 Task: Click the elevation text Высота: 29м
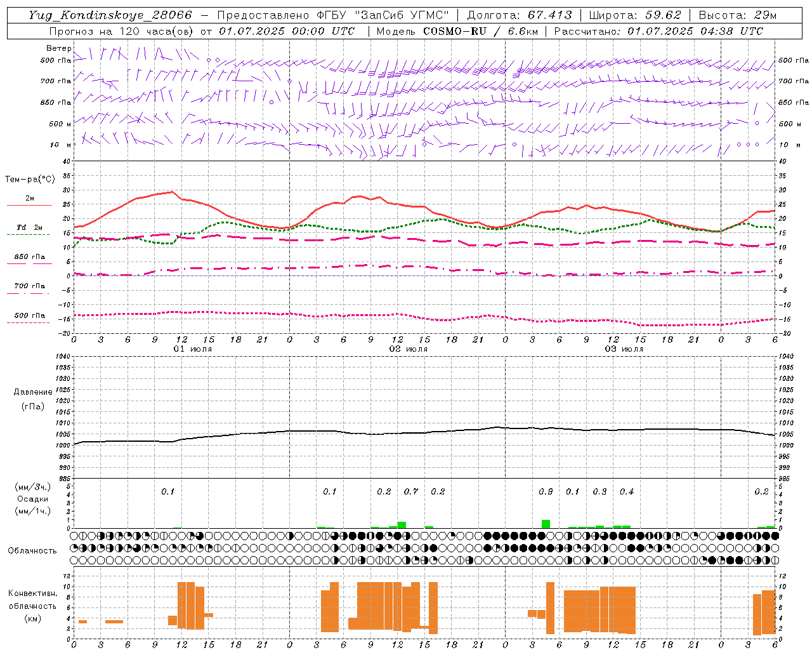(738, 15)
